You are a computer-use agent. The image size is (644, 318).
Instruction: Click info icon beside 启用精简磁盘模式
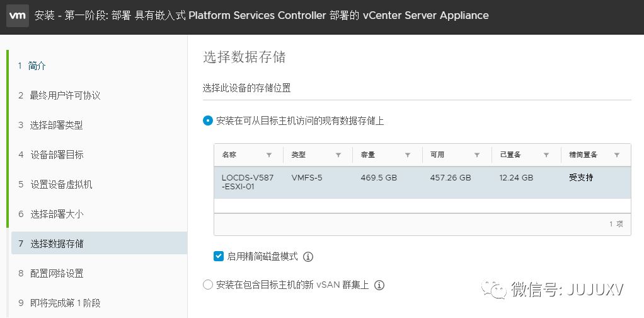(x=308, y=257)
